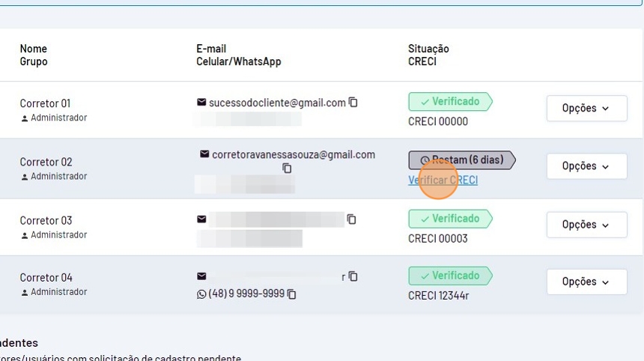The image size is (644, 361).
Task: Click the Verificado badge for Corretor 01
Action: pos(449,102)
